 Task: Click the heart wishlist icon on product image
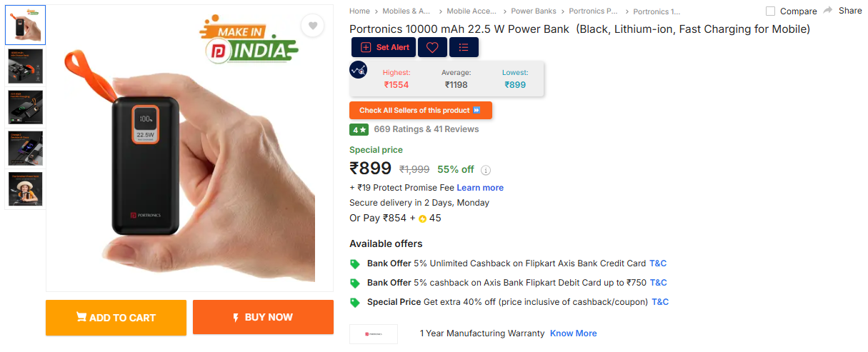click(x=312, y=26)
